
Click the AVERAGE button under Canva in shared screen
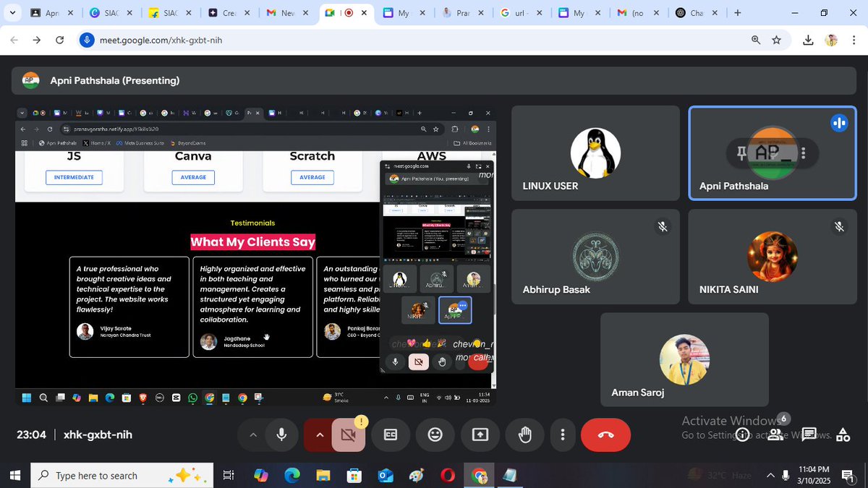193,177
